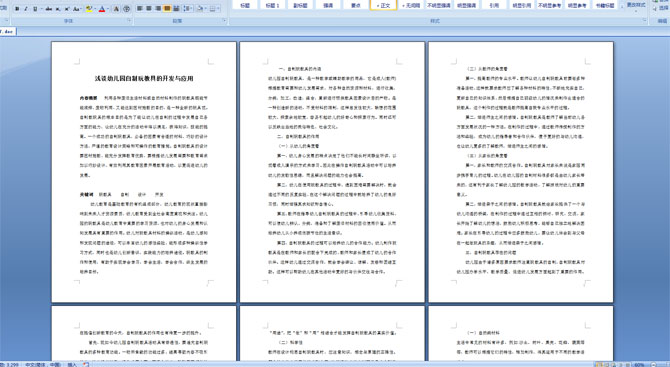This screenshot has height=367, width=670.
Task: Select the 正文 style in the gallery
Action: (383, 5)
